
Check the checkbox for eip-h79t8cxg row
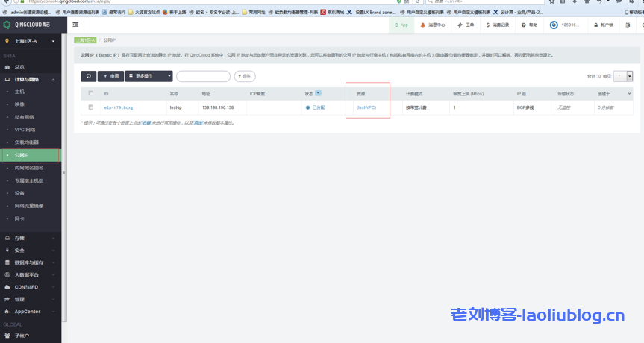click(x=91, y=107)
